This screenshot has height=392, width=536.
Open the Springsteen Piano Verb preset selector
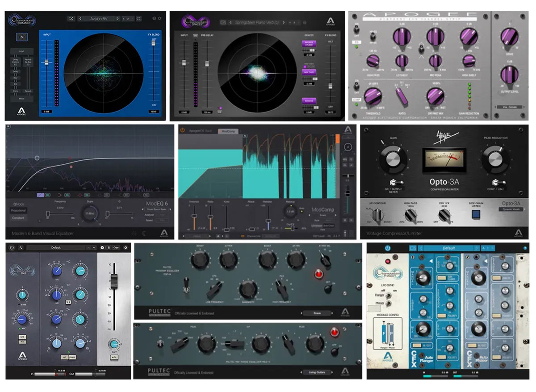pos(257,22)
